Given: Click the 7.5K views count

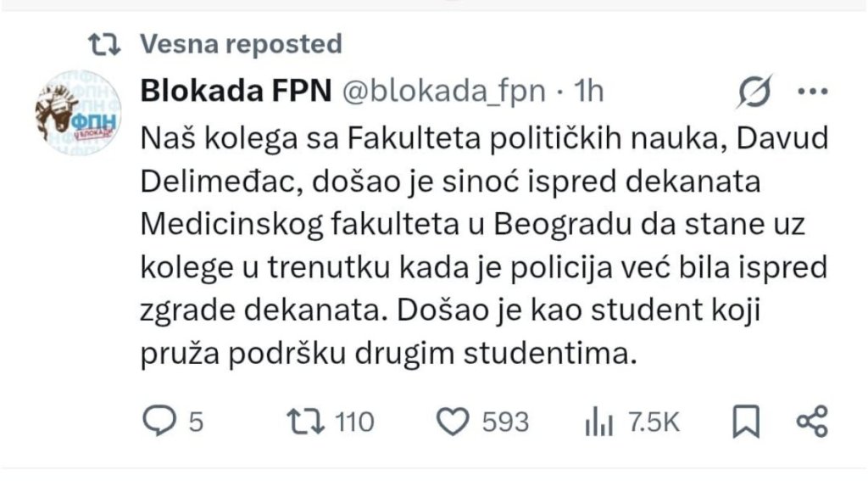Looking at the screenshot, I should click(653, 422).
